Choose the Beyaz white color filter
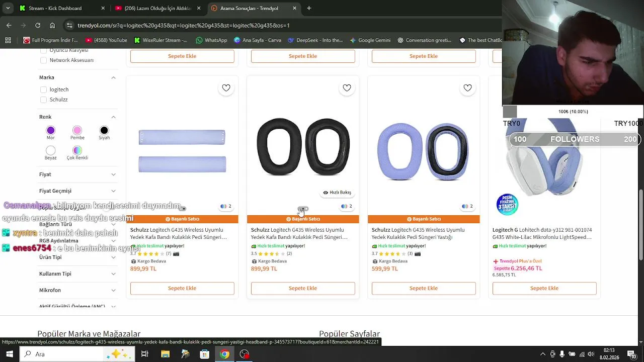 coord(51,150)
